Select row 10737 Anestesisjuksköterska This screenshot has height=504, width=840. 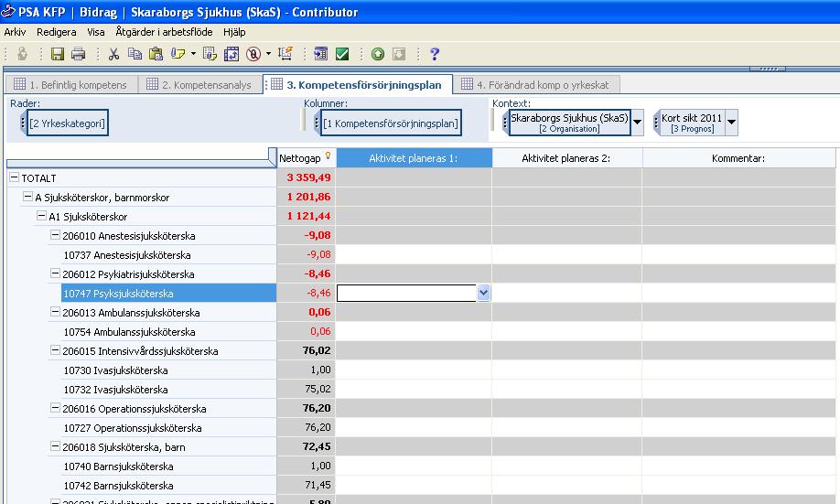[168, 255]
